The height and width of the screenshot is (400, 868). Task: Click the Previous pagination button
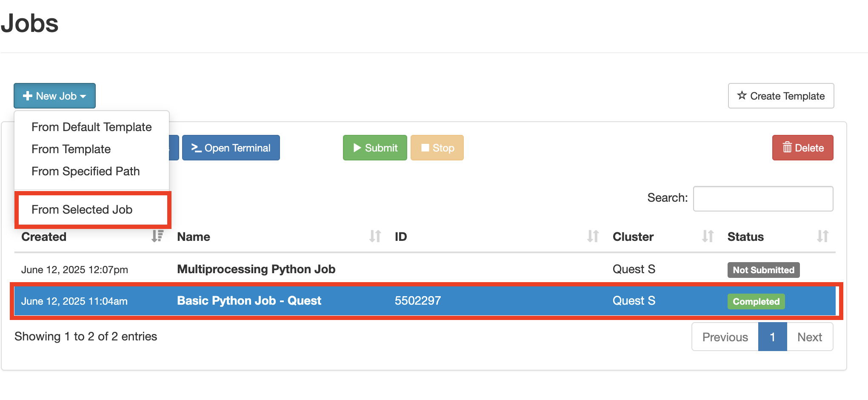click(725, 337)
